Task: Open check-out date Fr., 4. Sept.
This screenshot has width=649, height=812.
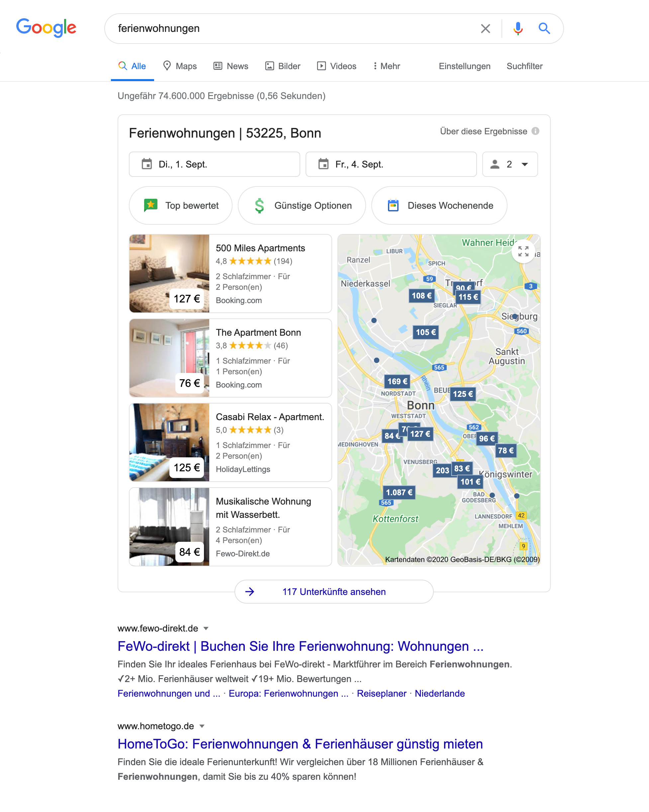Action: pyautogui.click(x=391, y=164)
